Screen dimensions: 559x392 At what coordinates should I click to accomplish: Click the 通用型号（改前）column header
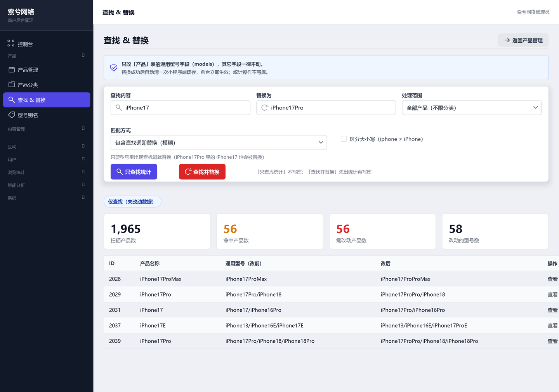(243, 264)
